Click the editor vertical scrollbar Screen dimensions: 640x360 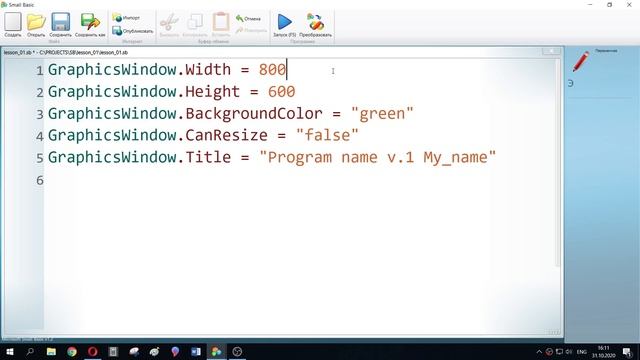point(557,163)
